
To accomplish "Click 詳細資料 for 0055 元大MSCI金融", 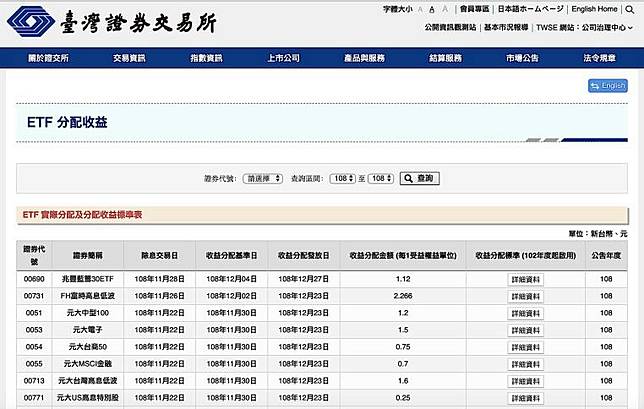I will pyautogui.click(x=526, y=365).
